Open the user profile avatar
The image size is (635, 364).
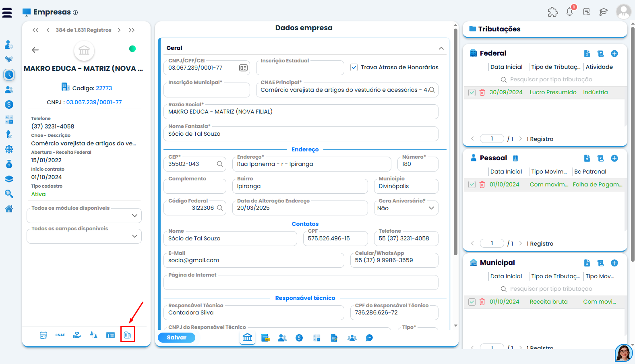pyautogui.click(x=624, y=12)
